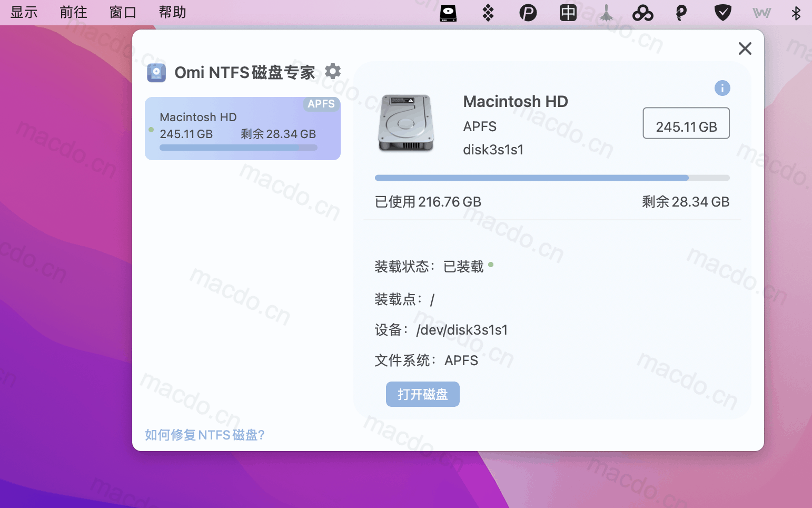The height and width of the screenshot is (508, 812).
Task: Click the 已使用 216.76 GB text
Action: [x=428, y=202]
